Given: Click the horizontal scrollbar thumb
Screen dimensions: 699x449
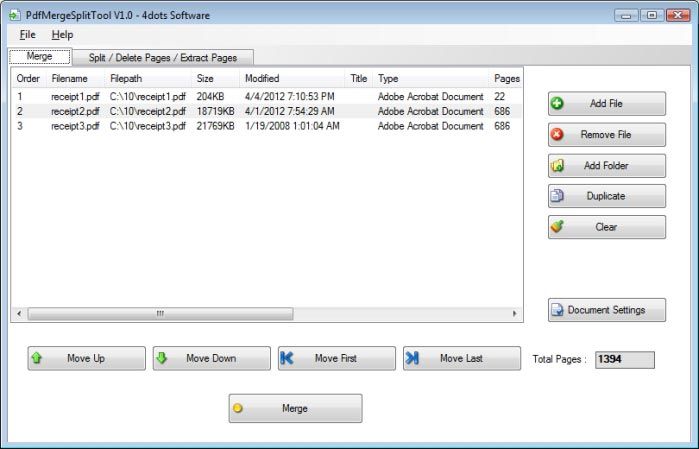Looking at the screenshot, I should [x=160, y=313].
